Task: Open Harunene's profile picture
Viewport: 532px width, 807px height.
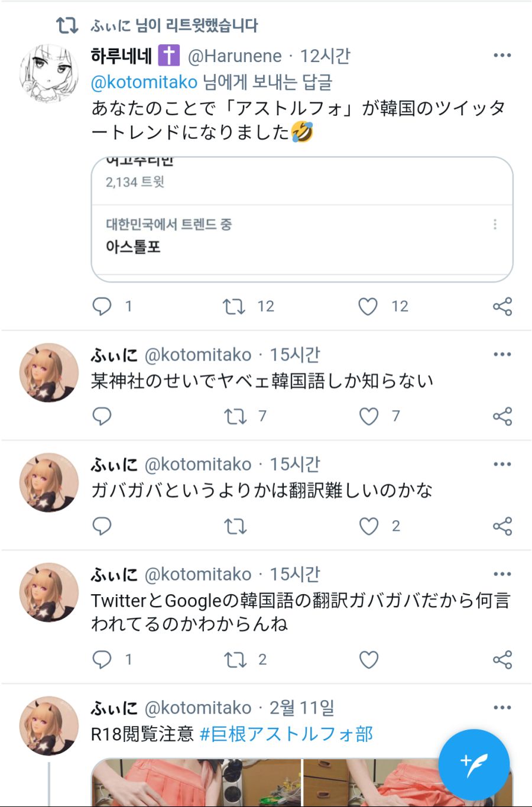Action: click(49, 73)
